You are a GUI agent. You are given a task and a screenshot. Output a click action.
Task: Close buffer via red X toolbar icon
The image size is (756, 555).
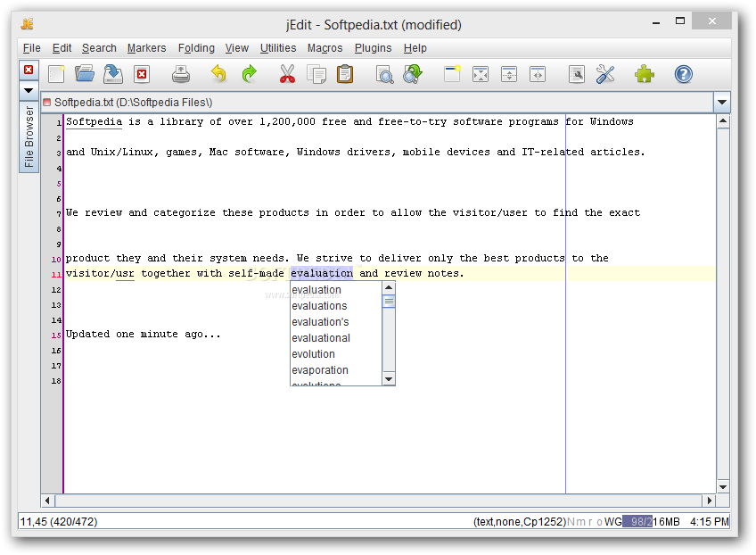tap(142, 74)
